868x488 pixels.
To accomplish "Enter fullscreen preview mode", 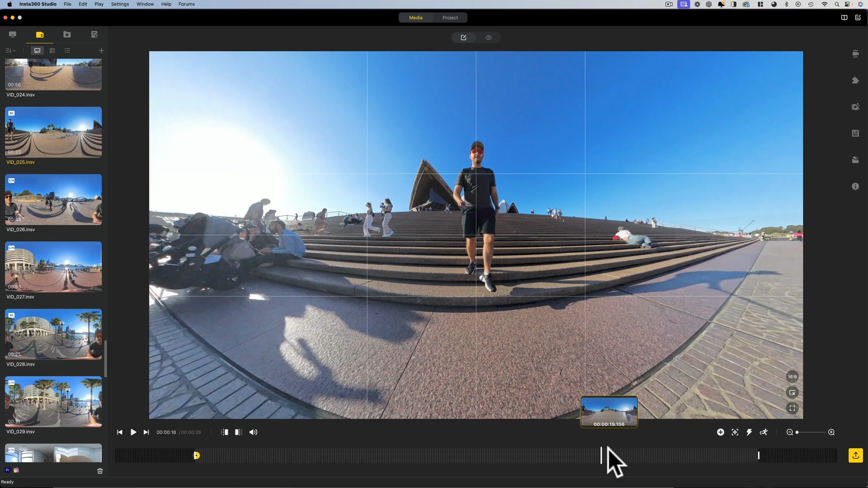I will [x=792, y=408].
